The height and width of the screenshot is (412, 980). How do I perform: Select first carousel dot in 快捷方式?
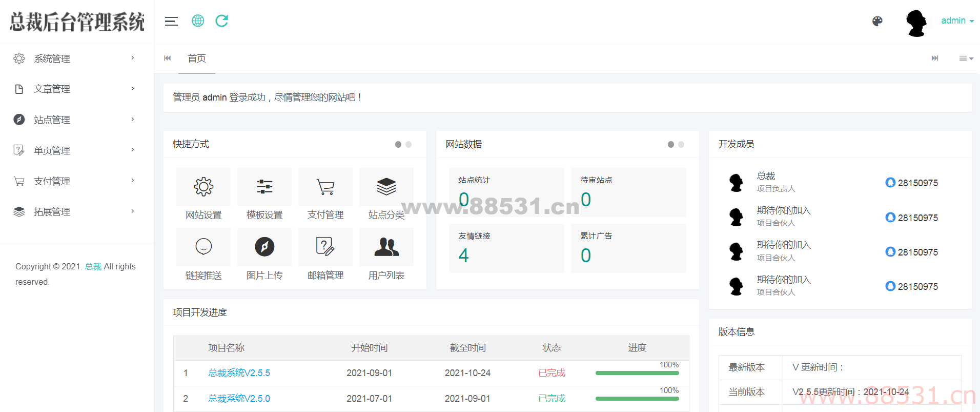398,145
